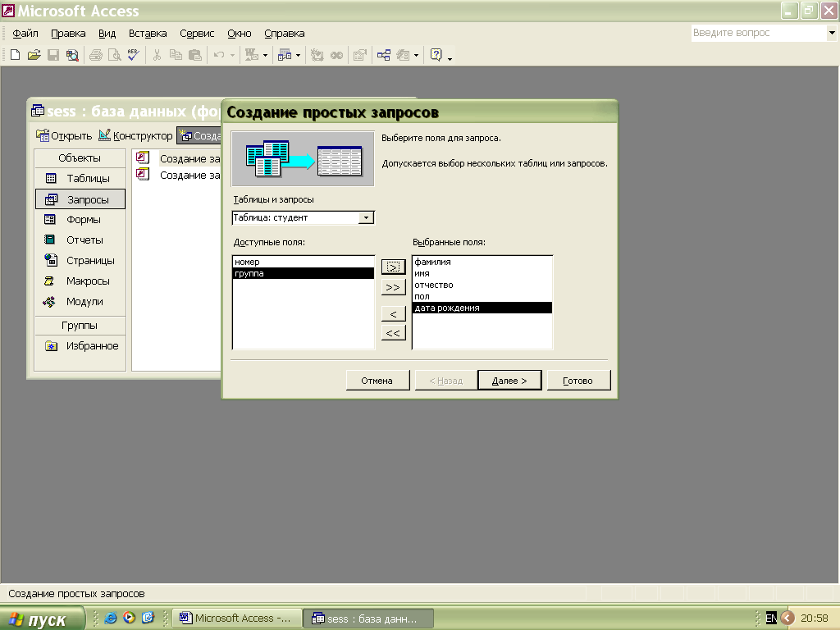
Task: Open the Undo dropdown arrow
Action: click(232, 55)
